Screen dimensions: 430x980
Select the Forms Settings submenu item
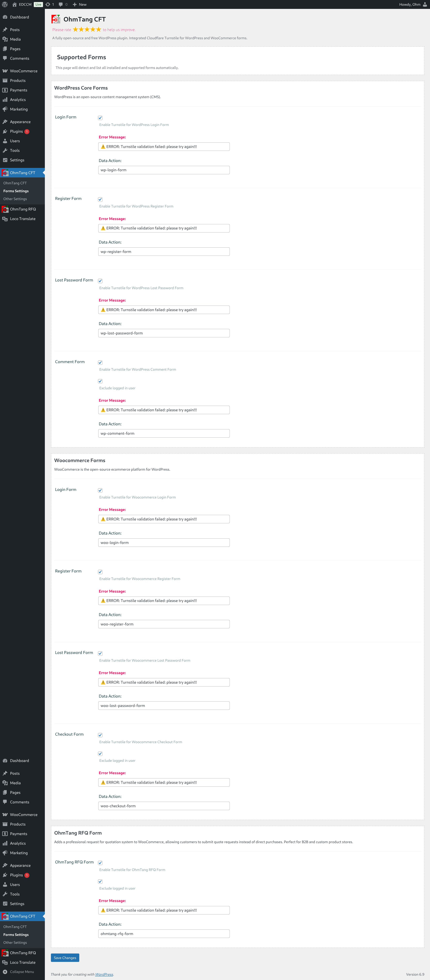16,191
